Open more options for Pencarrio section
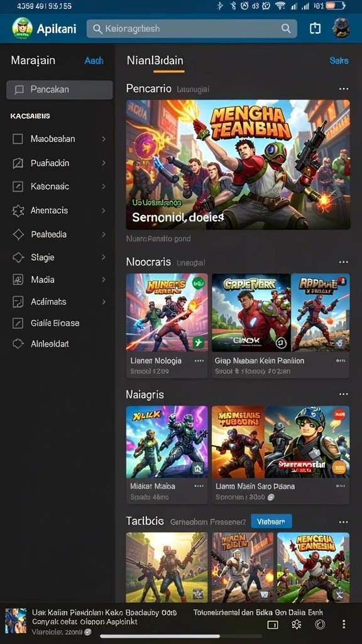Viewport: 362px width, 644px height. tap(343, 89)
